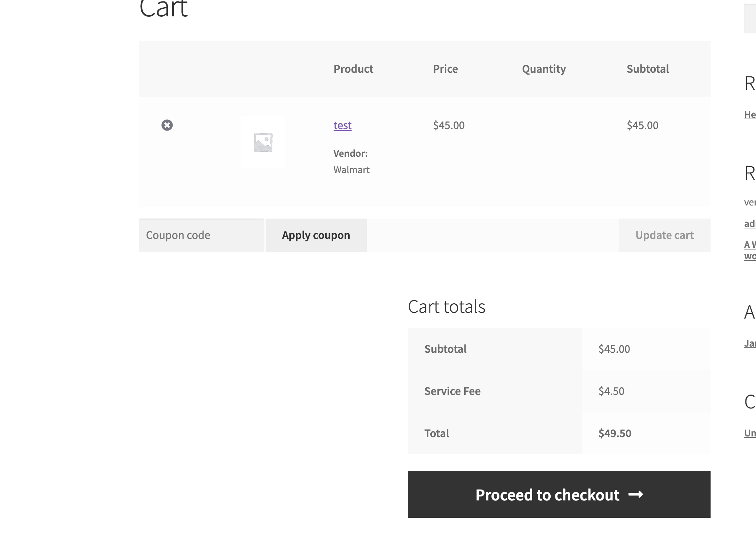Click the Quantity column header
Screen dimensions: 756x555
click(x=544, y=69)
